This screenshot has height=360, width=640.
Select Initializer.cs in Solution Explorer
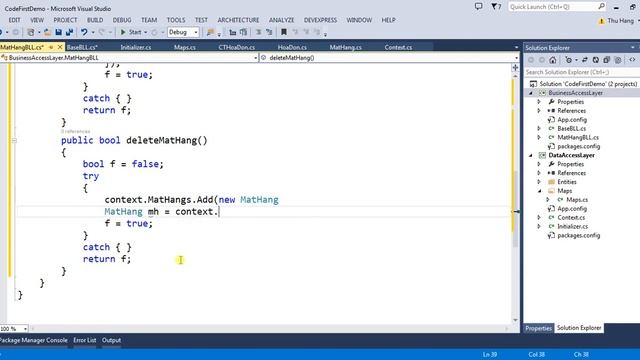coord(573,227)
